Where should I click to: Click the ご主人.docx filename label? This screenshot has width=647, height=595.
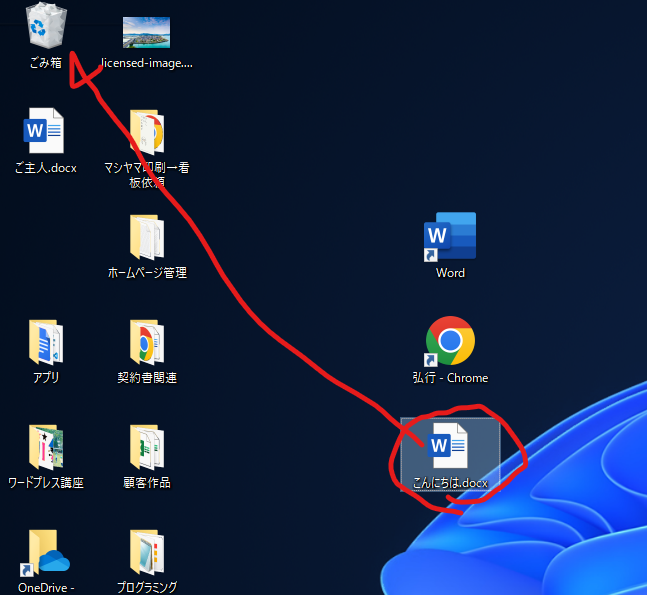click(x=46, y=168)
